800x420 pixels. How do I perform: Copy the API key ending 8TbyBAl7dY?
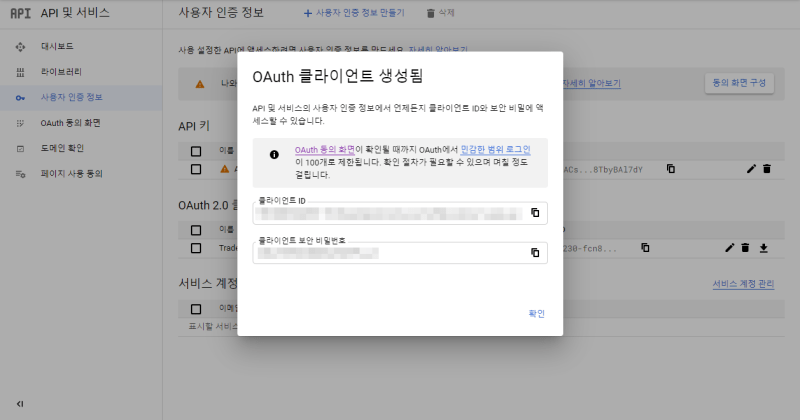coord(670,169)
